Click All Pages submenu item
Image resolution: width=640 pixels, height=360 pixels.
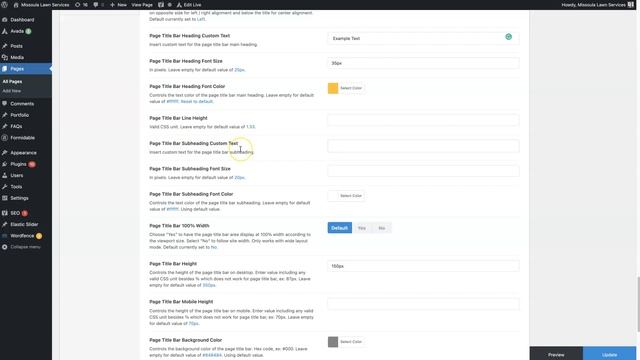pyautogui.click(x=12, y=82)
